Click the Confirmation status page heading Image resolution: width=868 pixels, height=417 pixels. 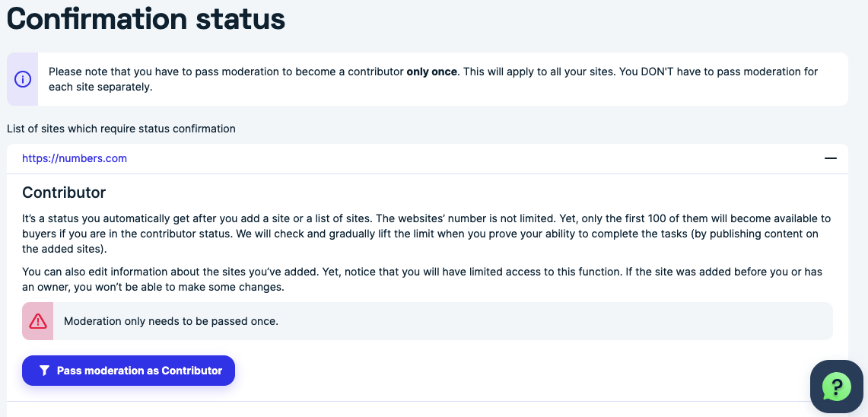pos(146,19)
